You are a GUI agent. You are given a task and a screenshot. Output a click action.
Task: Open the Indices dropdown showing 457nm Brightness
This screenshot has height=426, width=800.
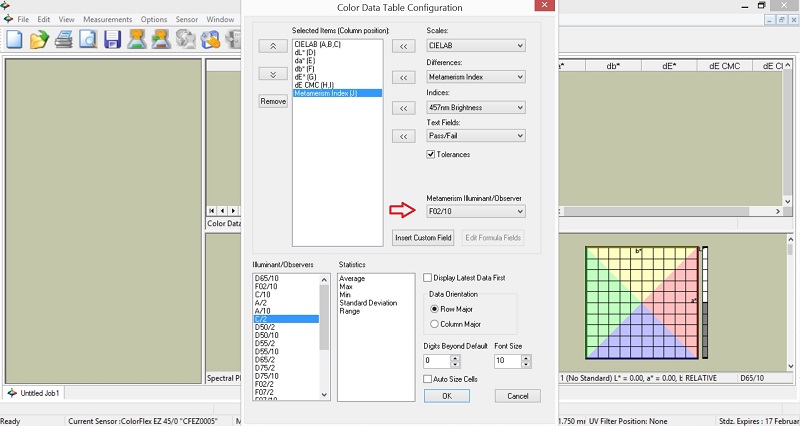(476, 108)
